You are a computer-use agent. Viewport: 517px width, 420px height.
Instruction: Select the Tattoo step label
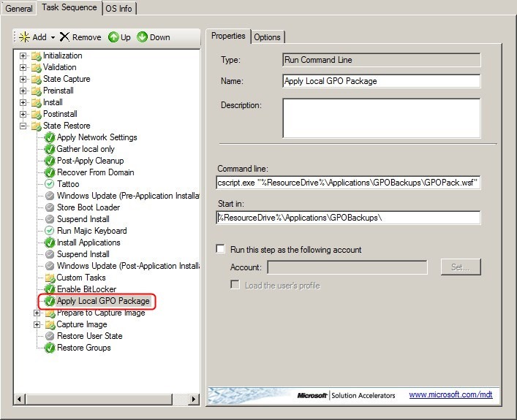pos(68,184)
